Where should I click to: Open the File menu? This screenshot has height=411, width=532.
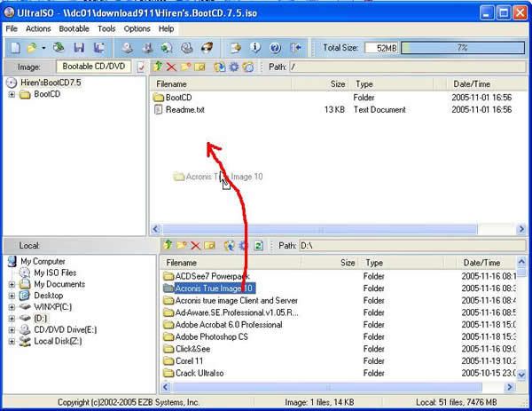point(12,29)
